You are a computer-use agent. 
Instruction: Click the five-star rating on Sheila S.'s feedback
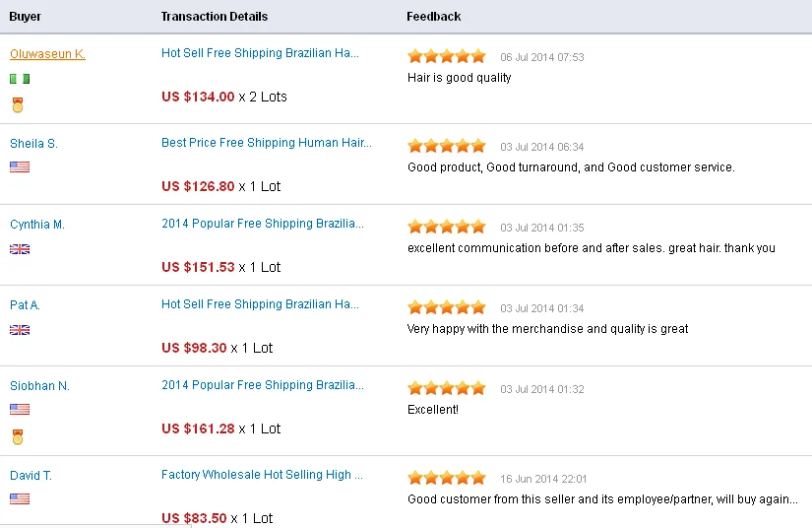tap(447, 146)
